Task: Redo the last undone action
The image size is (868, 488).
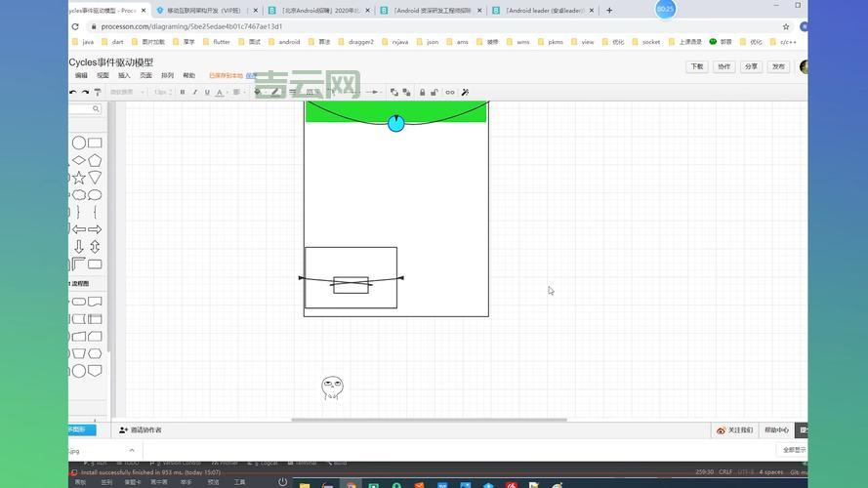Action: 85,93
